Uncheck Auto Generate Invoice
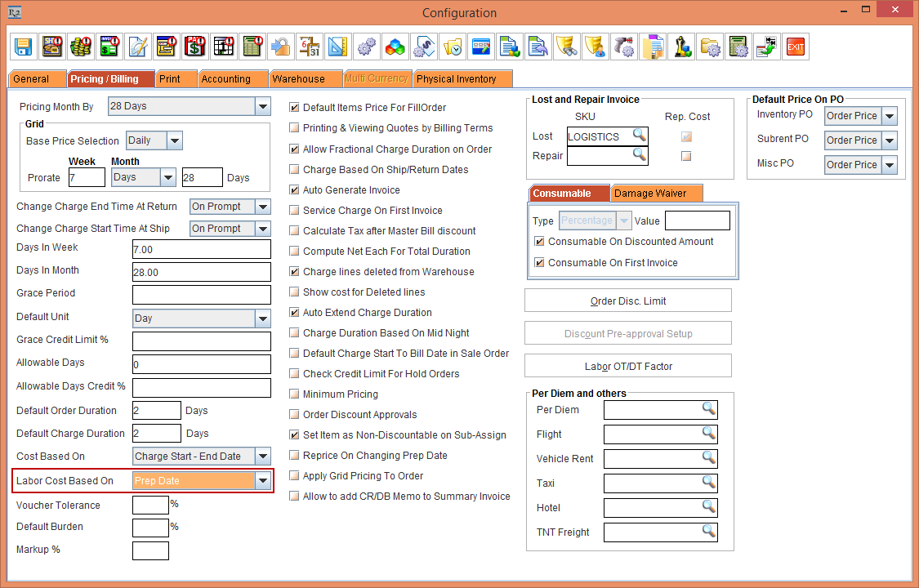The height and width of the screenshot is (588, 919). coord(295,190)
